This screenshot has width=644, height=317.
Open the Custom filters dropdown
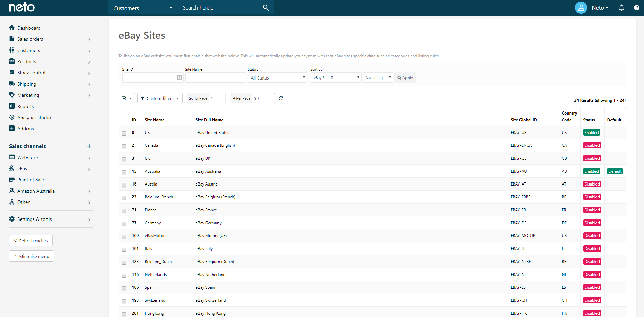click(x=160, y=98)
